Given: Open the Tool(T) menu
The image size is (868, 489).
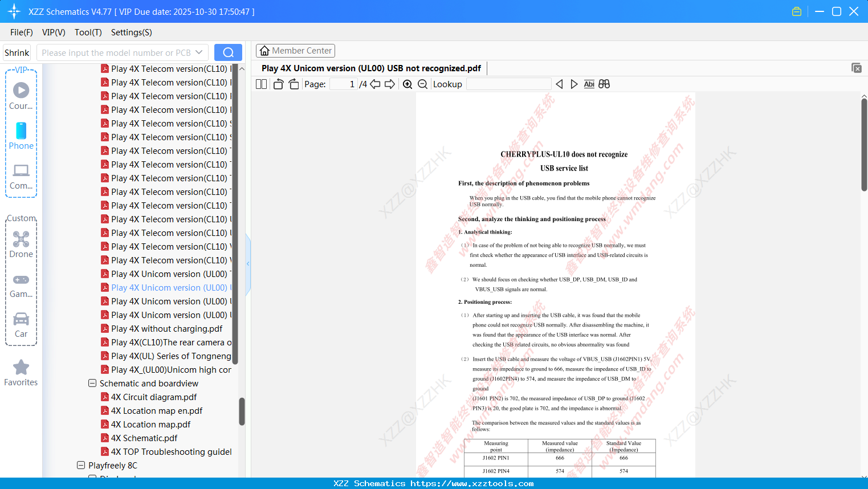Looking at the screenshot, I should pos(88,32).
